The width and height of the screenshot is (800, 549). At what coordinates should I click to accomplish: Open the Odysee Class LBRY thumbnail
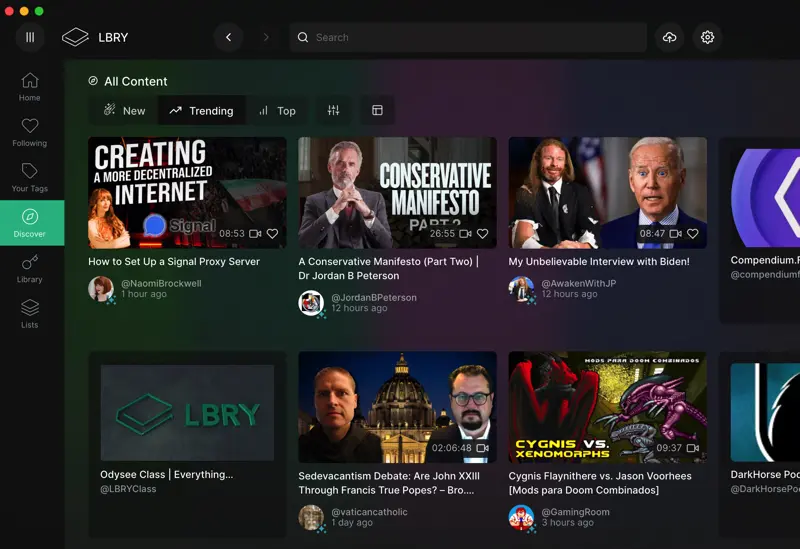tap(187, 412)
